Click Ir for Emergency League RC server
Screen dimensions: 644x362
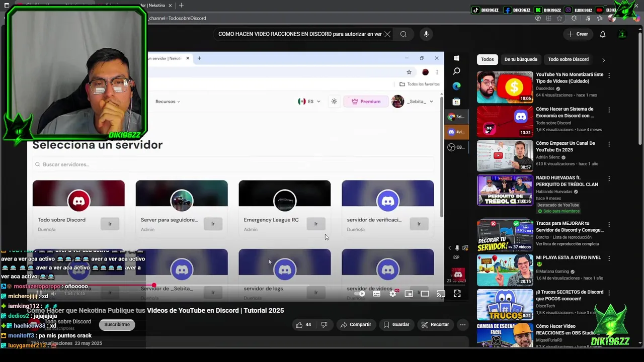(316, 224)
